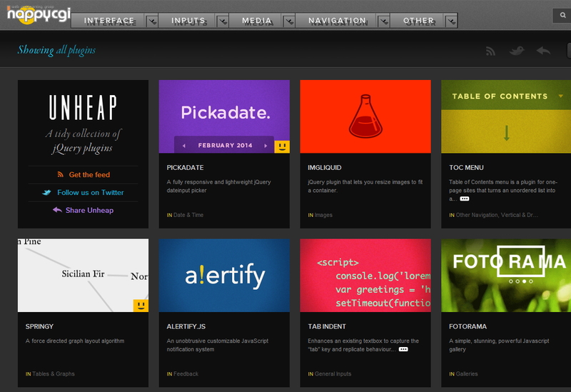Open the green Fotorama thumbnail

pos(506,276)
